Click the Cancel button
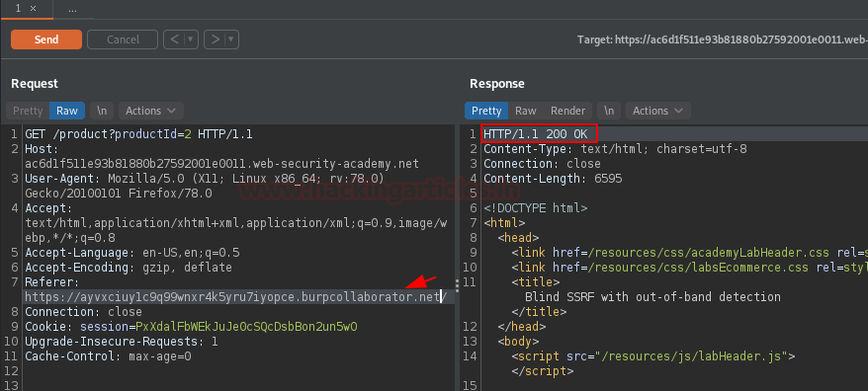The image size is (868, 391). [123, 39]
